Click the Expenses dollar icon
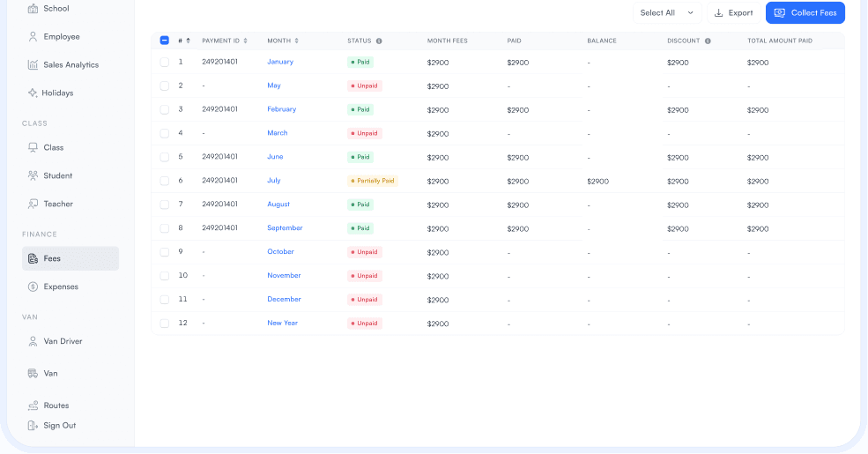Screen dimensions: 868x454 coord(33,287)
